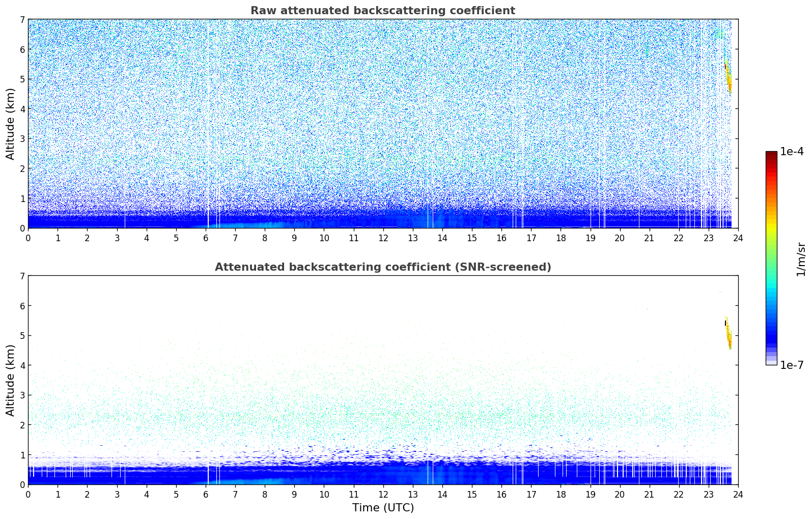Click altitude tick '3' on top plot
Screen dimensions: 812x519
[x=22, y=139]
